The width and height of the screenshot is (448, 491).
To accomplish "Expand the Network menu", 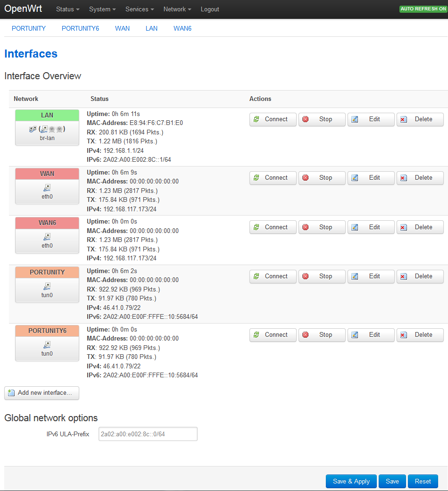I will coord(177,9).
